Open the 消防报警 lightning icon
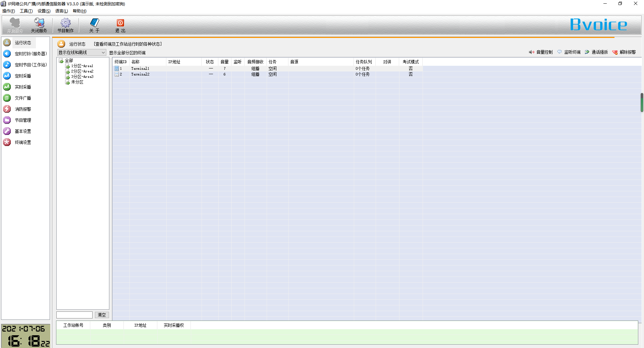This screenshot has width=644, height=348. pyautogui.click(x=7, y=109)
